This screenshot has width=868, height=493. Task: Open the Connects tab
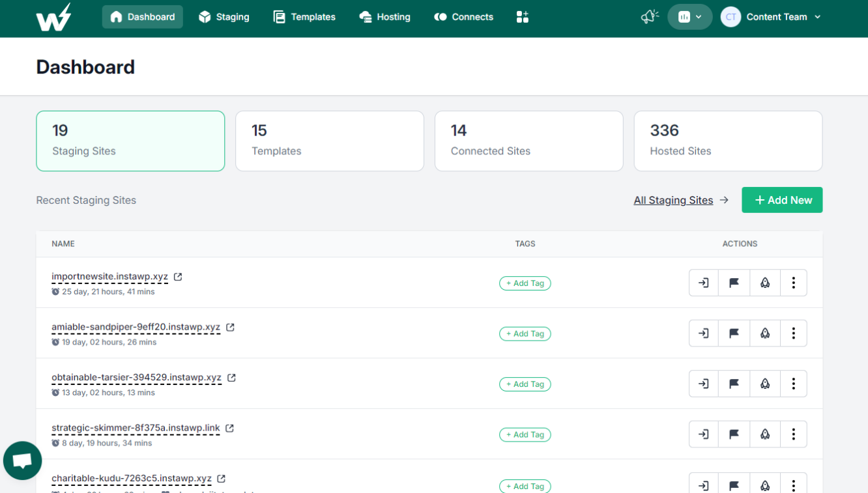[x=464, y=17]
